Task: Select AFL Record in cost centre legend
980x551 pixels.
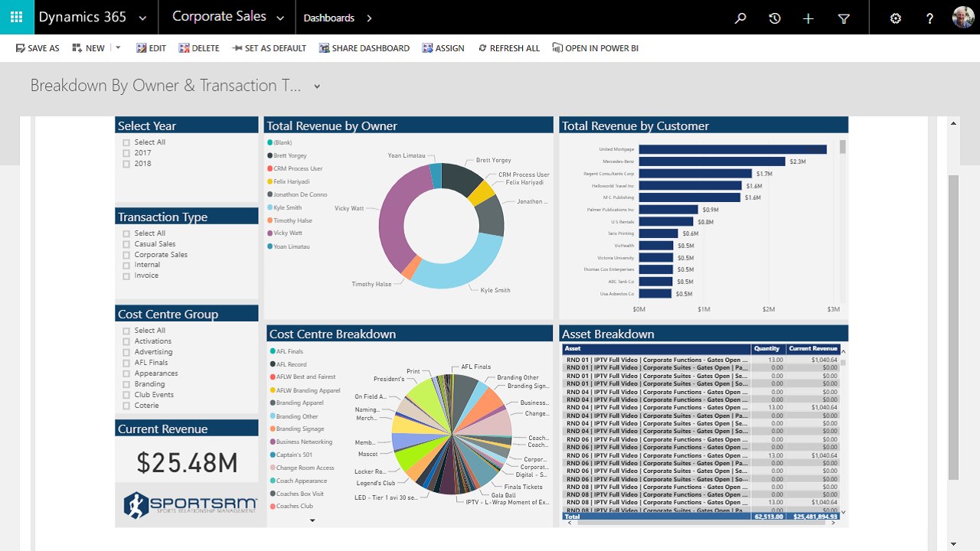Action: pyautogui.click(x=291, y=364)
